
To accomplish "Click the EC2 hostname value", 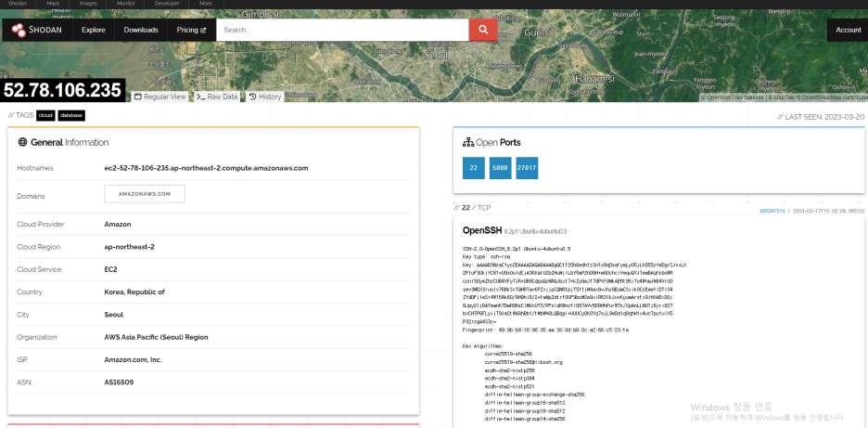I will 206,168.
